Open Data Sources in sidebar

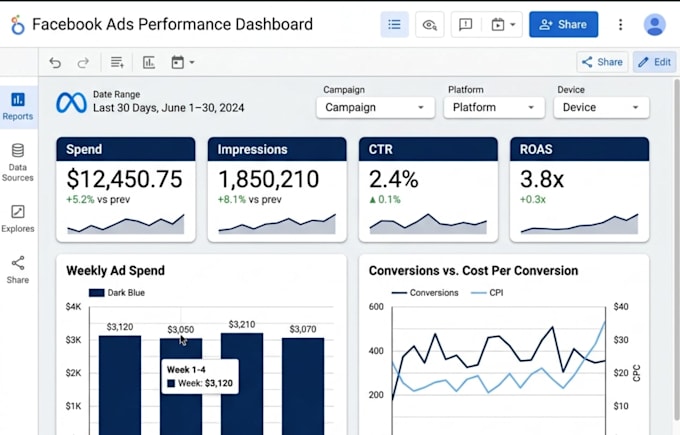[x=17, y=162]
